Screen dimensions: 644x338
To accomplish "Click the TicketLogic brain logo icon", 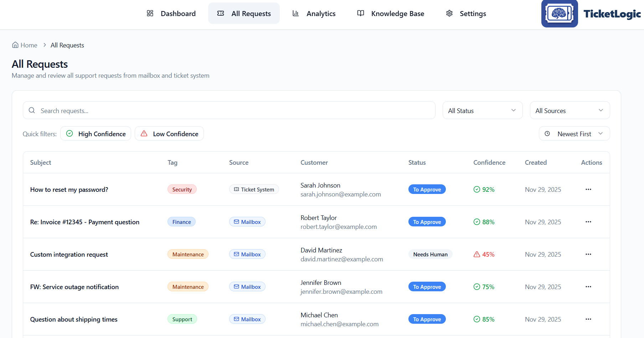I will click(559, 14).
